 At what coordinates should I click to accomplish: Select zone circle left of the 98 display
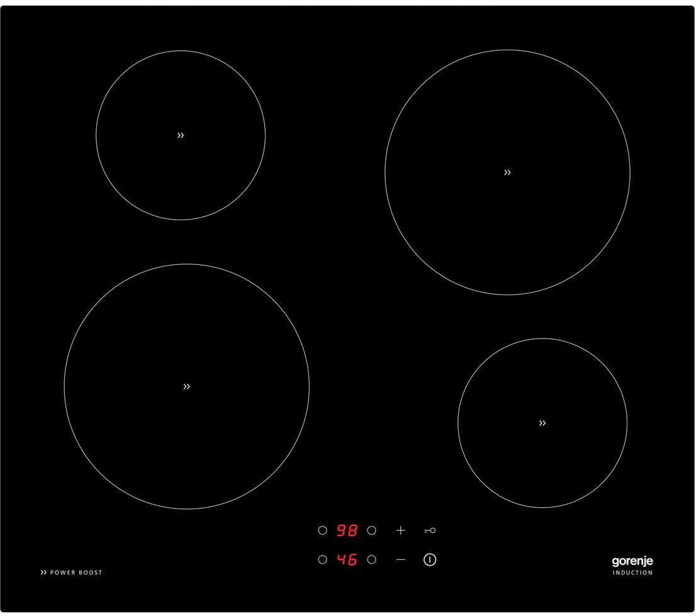[323, 530]
